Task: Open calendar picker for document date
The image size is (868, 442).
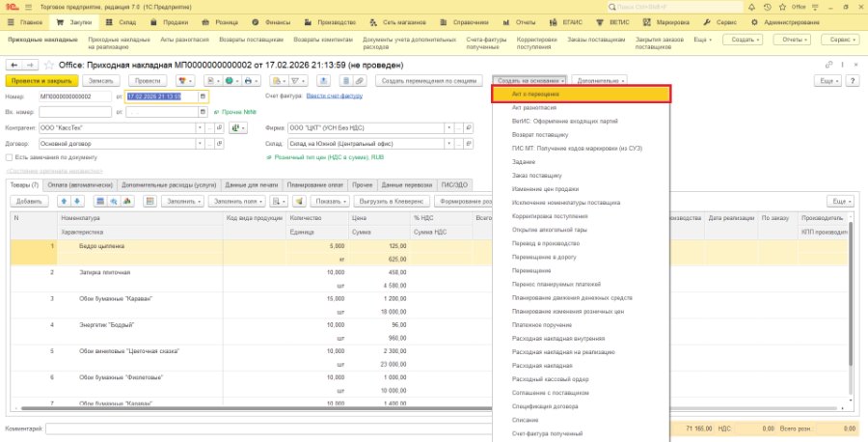Action: coord(203,97)
